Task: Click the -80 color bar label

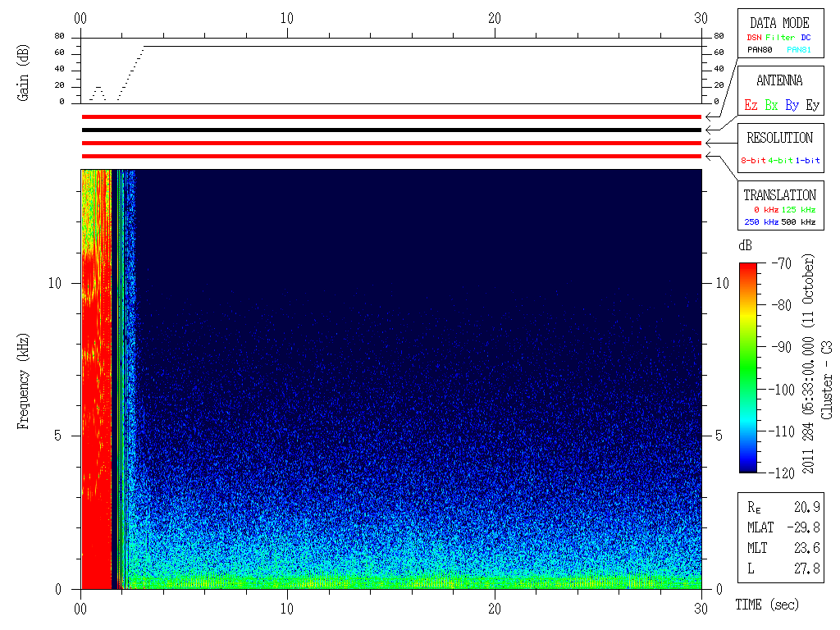Action: click(x=782, y=305)
